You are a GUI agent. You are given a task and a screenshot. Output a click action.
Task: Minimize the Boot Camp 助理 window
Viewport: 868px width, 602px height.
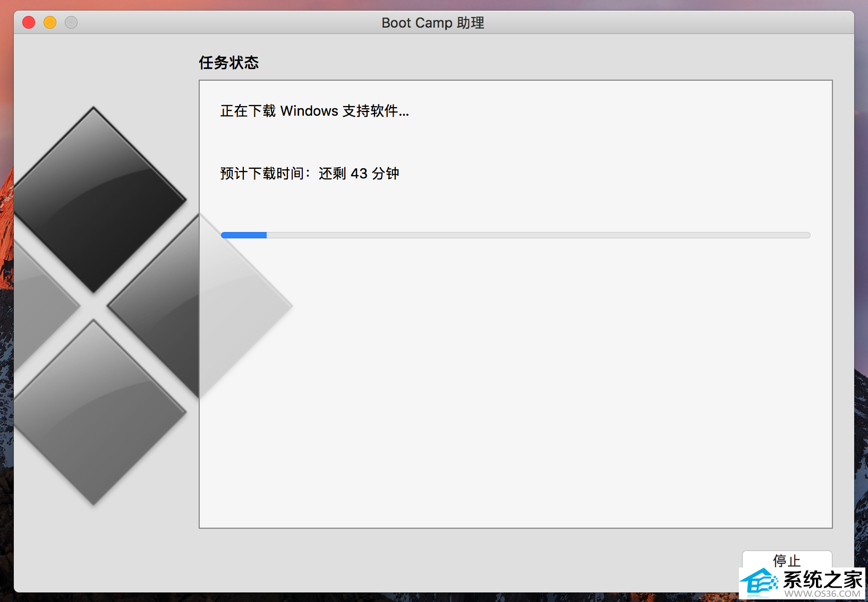(x=50, y=22)
